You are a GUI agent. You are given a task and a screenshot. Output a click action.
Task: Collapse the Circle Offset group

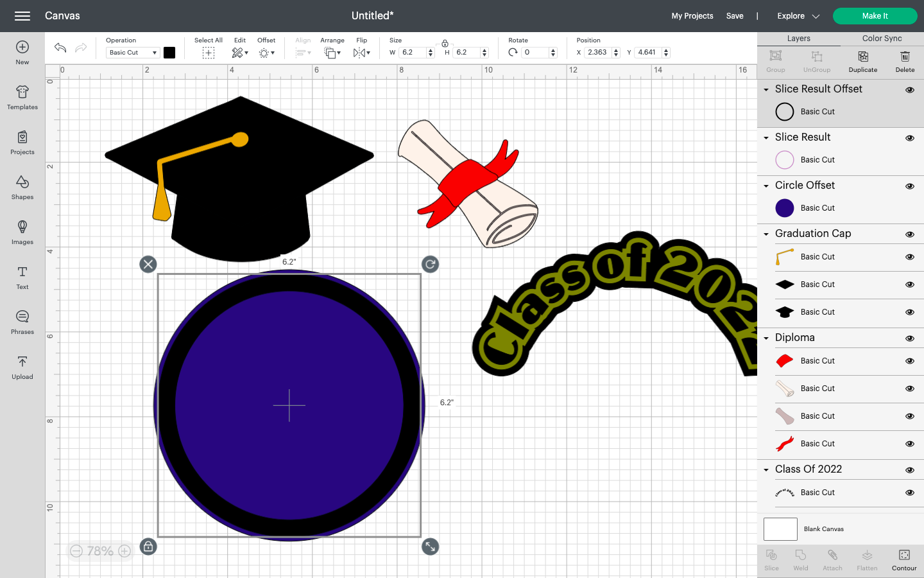tap(766, 186)
